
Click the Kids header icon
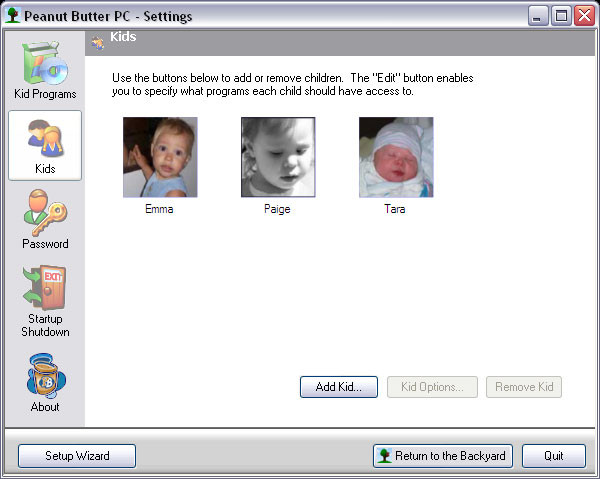pos(98,43)
